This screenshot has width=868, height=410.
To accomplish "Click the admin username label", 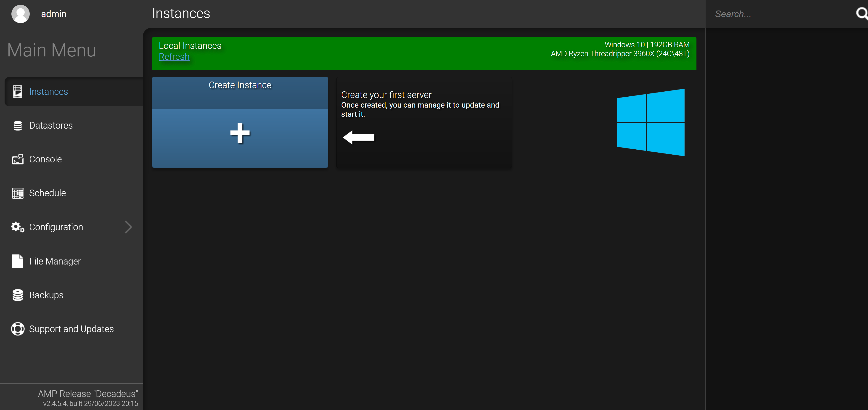I will (x=54, y=14).
